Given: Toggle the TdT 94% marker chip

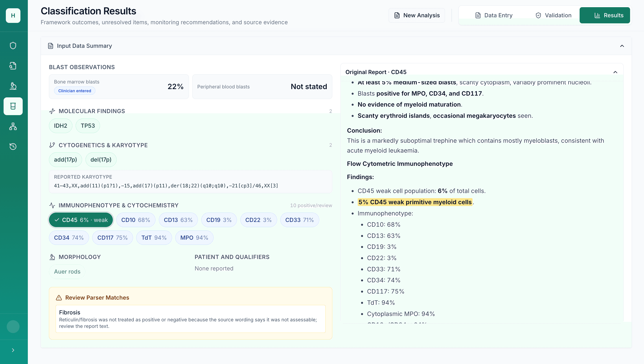Looking at the screenshot, I should coord(154,238).
